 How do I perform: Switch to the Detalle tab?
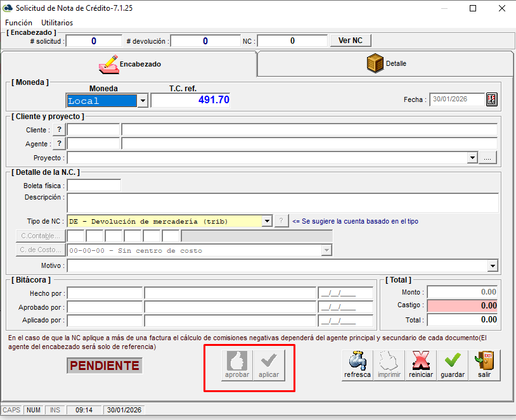pos(385,63)
